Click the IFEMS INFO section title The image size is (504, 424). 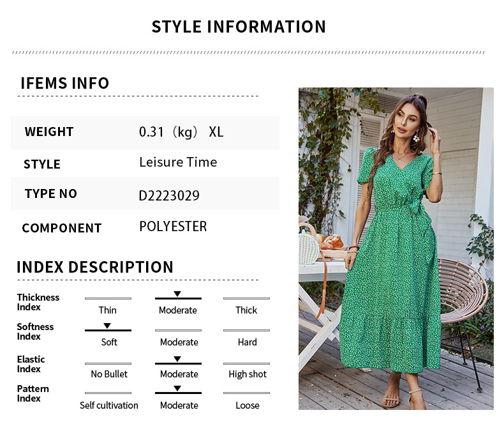[65, 83]
